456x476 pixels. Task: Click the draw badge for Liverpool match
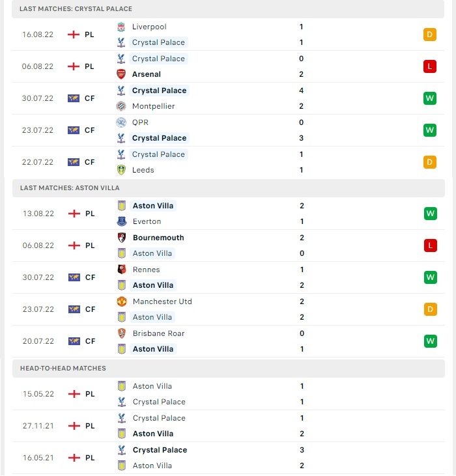429,35
